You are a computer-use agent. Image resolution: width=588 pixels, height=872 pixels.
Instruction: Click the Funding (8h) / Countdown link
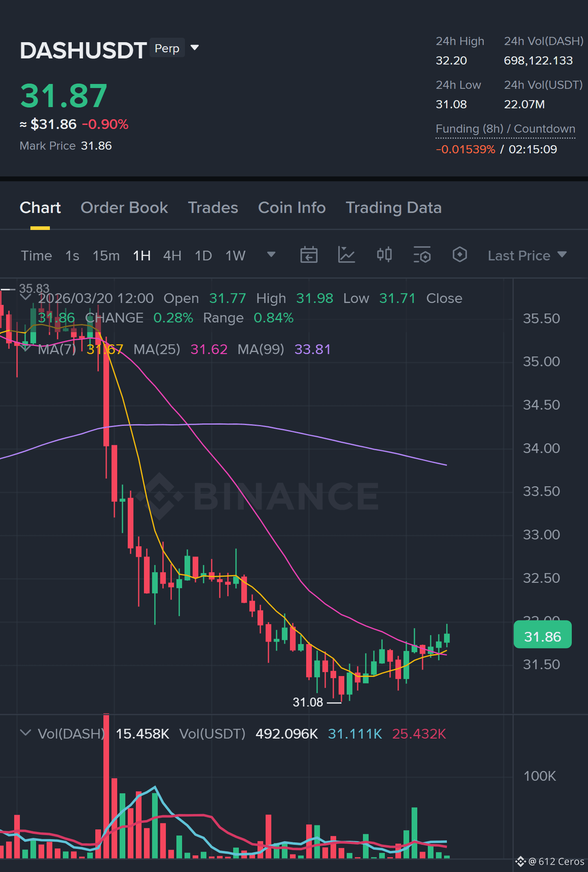pyautogui.click(x=505, y=129)
